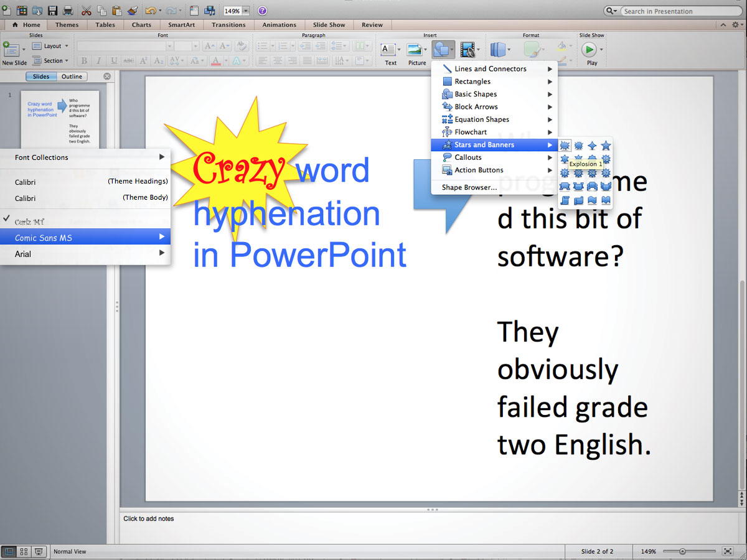Open the New Slide dropdown arrow
Viewport: 747px width, 560px height.
[24, 49]
